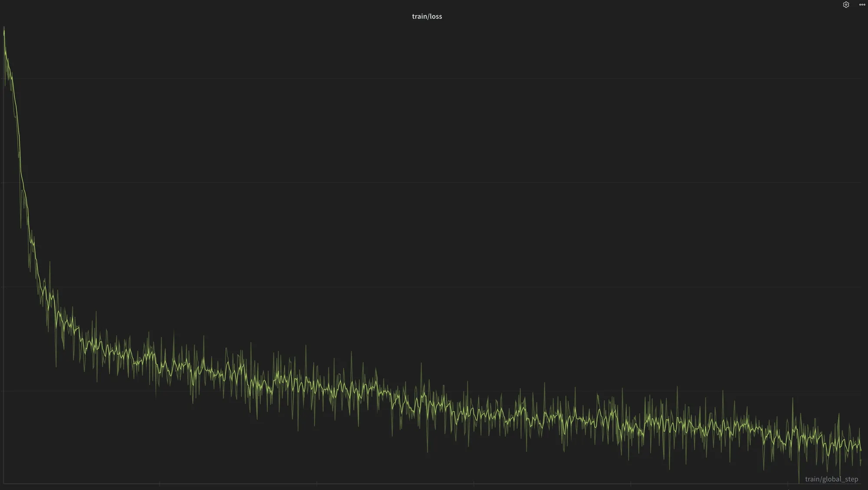Open the three-dot more options menu

coord(862,5)
